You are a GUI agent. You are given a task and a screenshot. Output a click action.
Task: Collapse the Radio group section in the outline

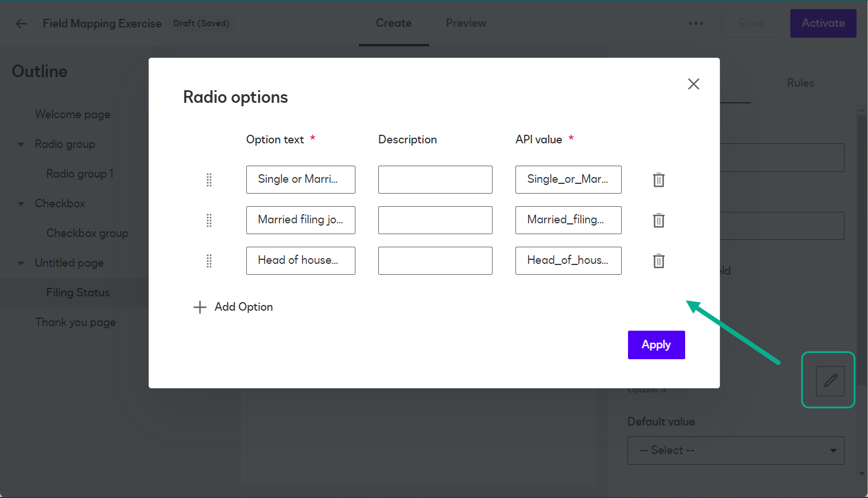tap(21, 144)
